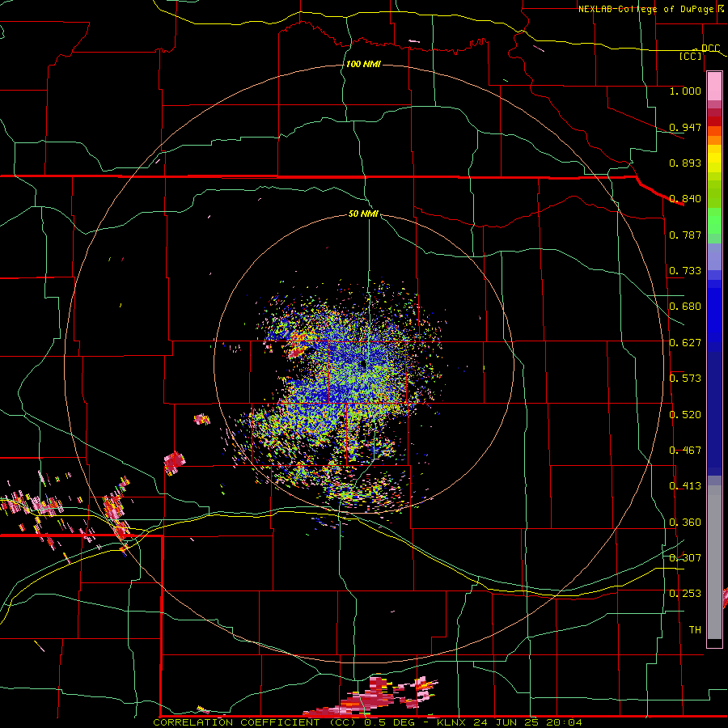Click the 0.360 color scale value
Viewport: 728px width, 728px height.
click(685, 523)
